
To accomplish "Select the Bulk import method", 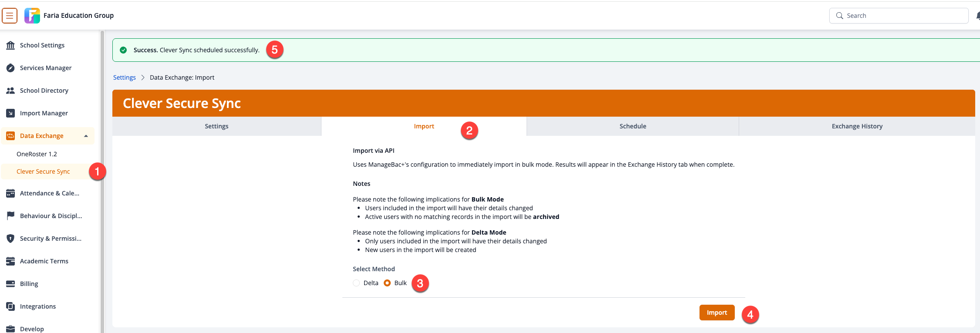I will click(387, 283).
